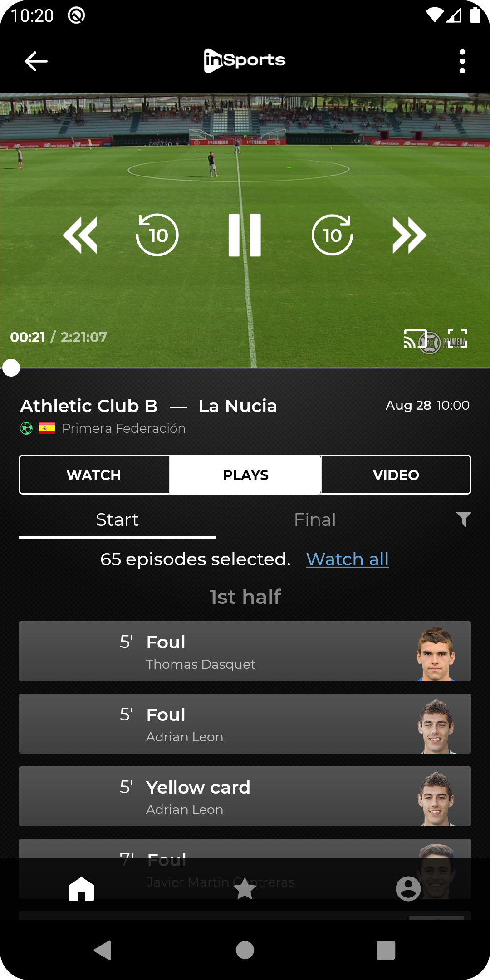Viewport: 490px width, 980px height.
Task: Pause the video playback
Action: (x=245, y=235)
